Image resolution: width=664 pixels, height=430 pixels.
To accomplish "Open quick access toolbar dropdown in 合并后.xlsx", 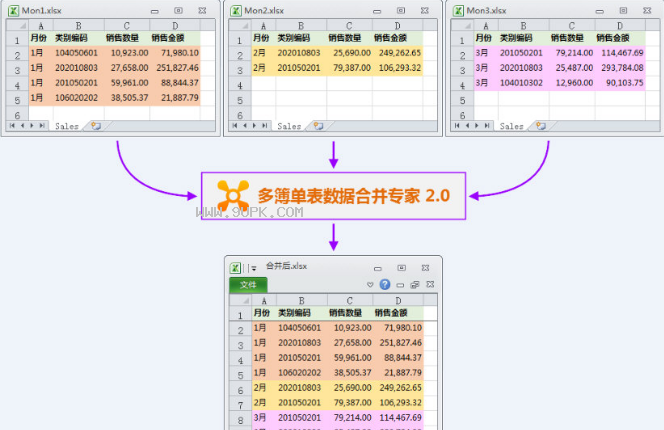I will (x=254, y=268).
